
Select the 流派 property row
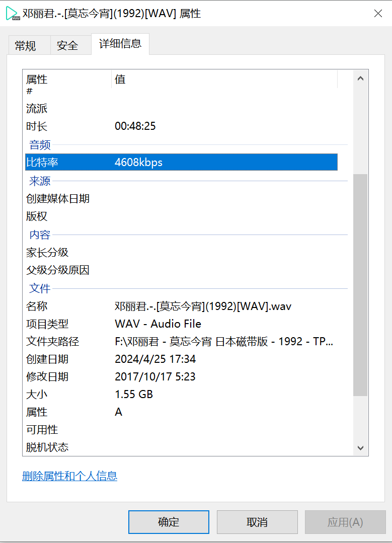[181, 108]
